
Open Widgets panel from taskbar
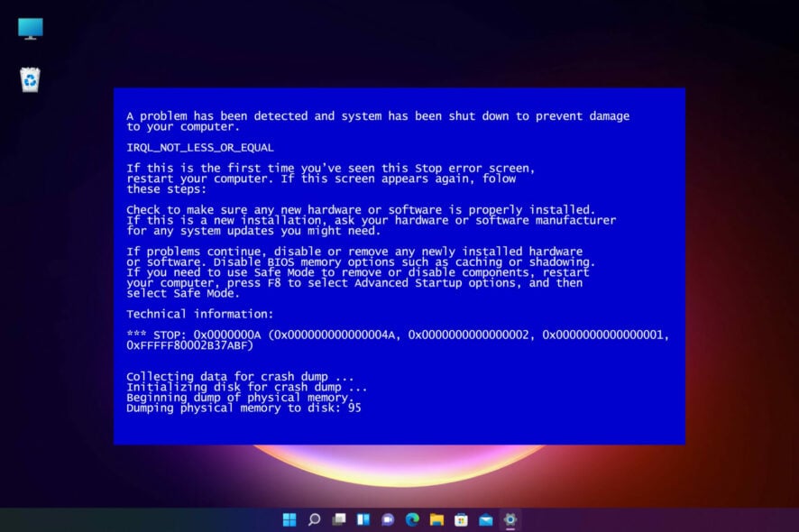click(363, 519)
